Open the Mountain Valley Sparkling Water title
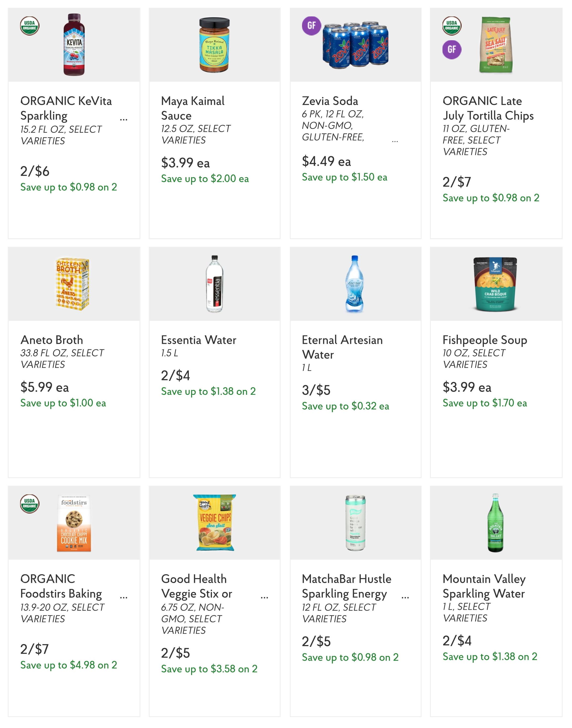 tap(484, 586)
